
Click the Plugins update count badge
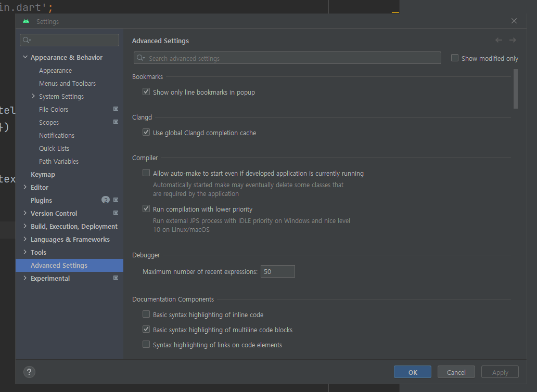tap(106, 200)
